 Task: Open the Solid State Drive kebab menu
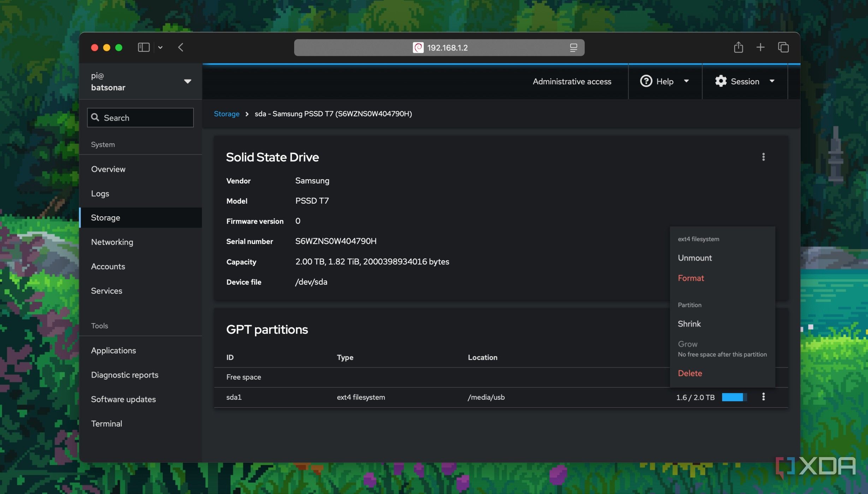763,157
